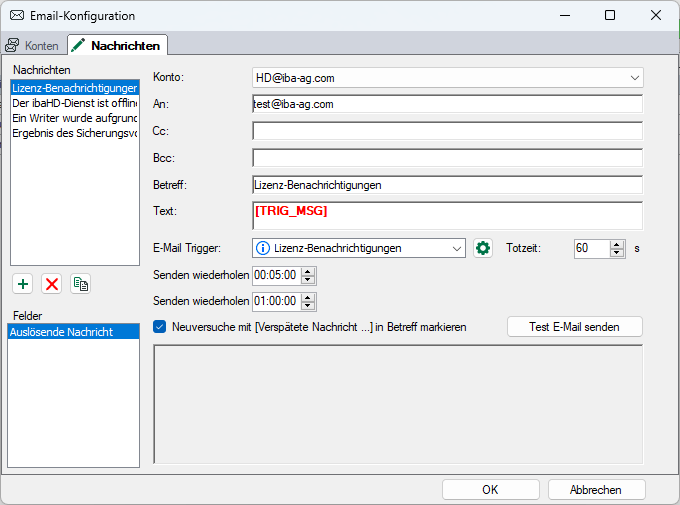Image resolution: width=680 pixels, height=505 pixels.
Task: Select the Nachrichten tab
Action: click(118, 45)
